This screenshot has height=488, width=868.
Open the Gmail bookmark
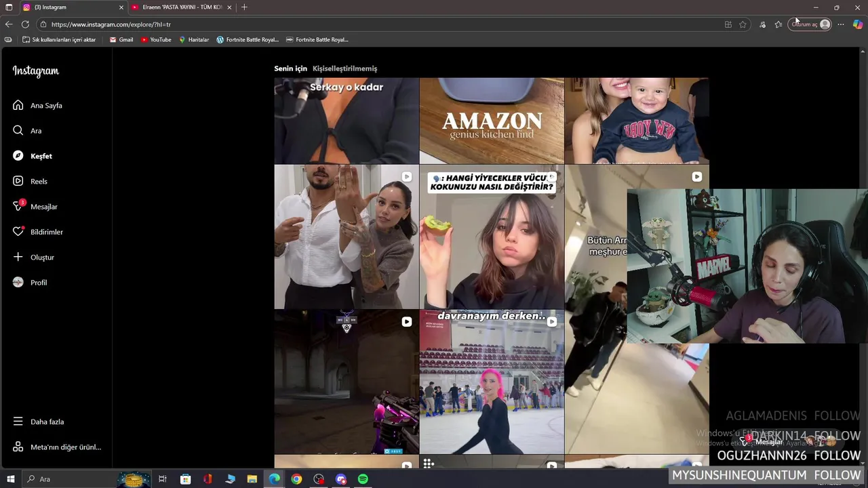pyautogui.click(x=121, y=39)
